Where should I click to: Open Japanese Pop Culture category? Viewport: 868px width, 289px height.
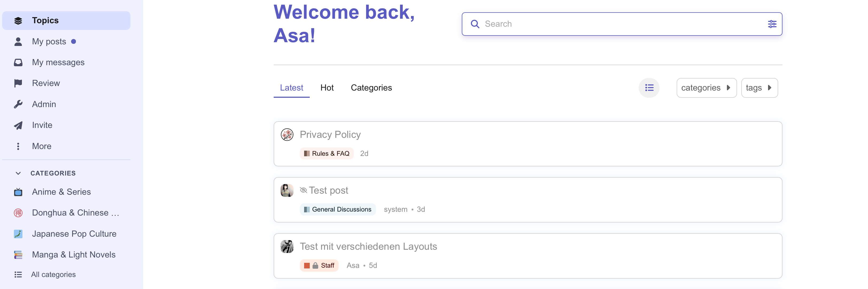tap(74, 234)
